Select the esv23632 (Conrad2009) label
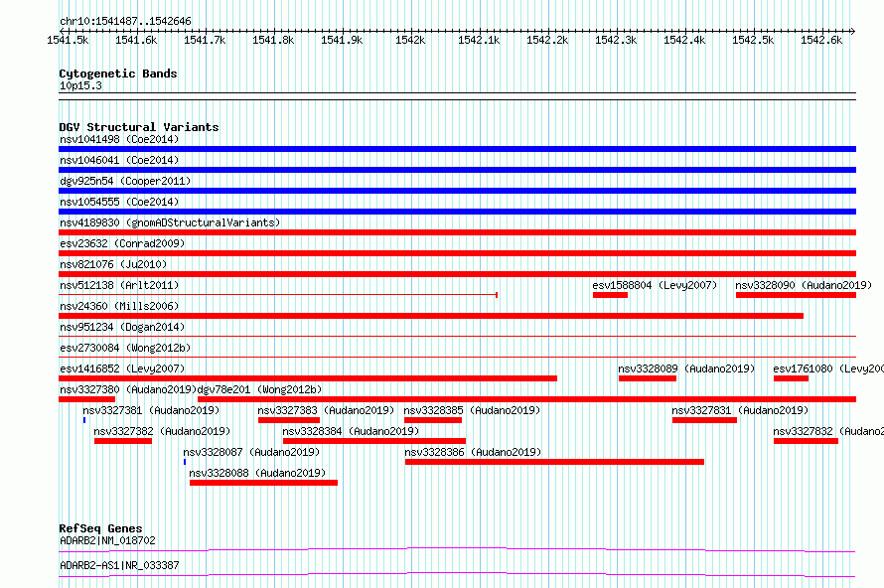Image resolution: width=884 pixels, height=588 pixels. [122, 243]
